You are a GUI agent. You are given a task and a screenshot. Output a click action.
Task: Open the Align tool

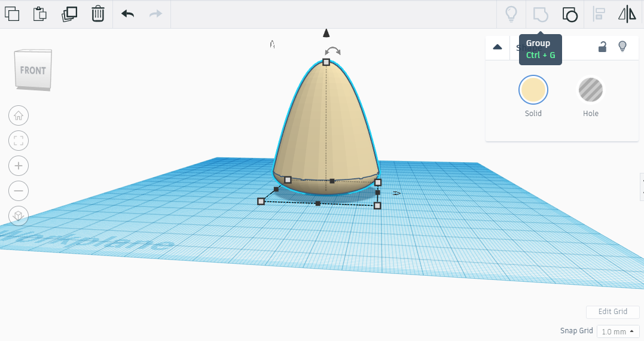click(599, 14)
